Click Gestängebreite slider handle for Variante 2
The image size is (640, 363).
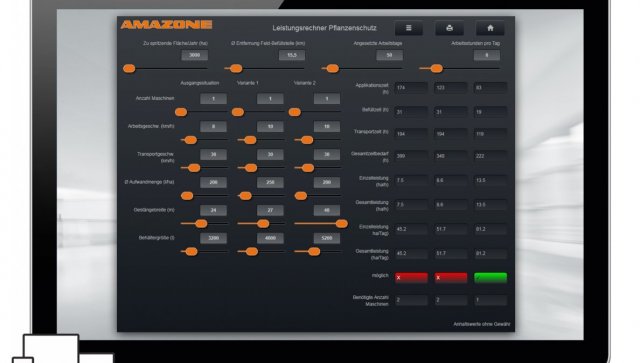(x=342, y=223)
